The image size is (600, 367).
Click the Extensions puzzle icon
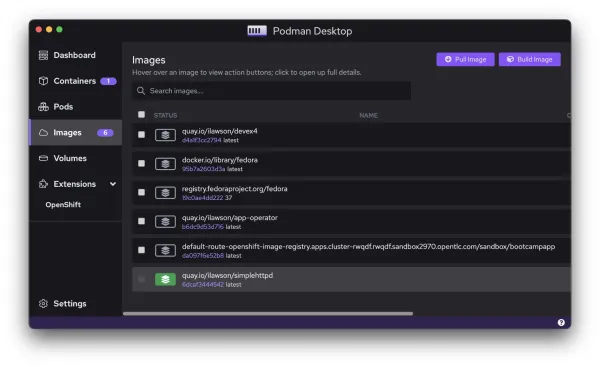43,184
